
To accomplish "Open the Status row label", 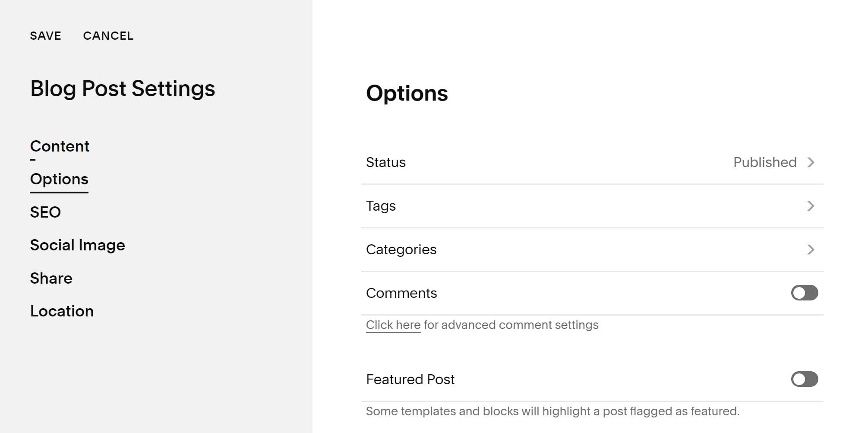I will [x=385, y=162].
